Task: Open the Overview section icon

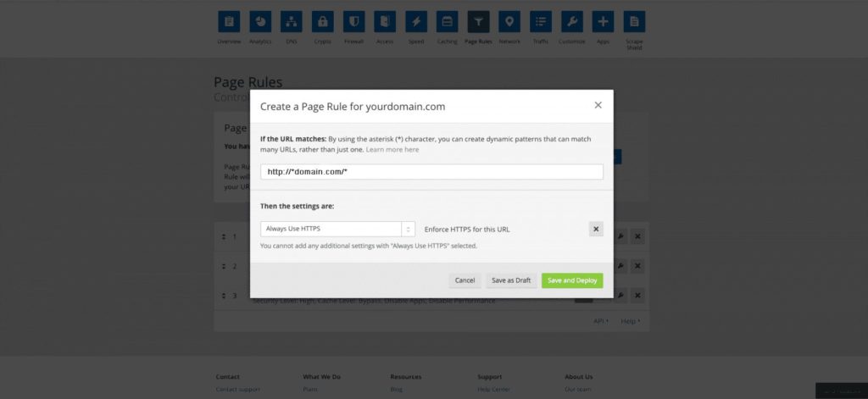Action: pyautogui.click(x=229, y=21)
